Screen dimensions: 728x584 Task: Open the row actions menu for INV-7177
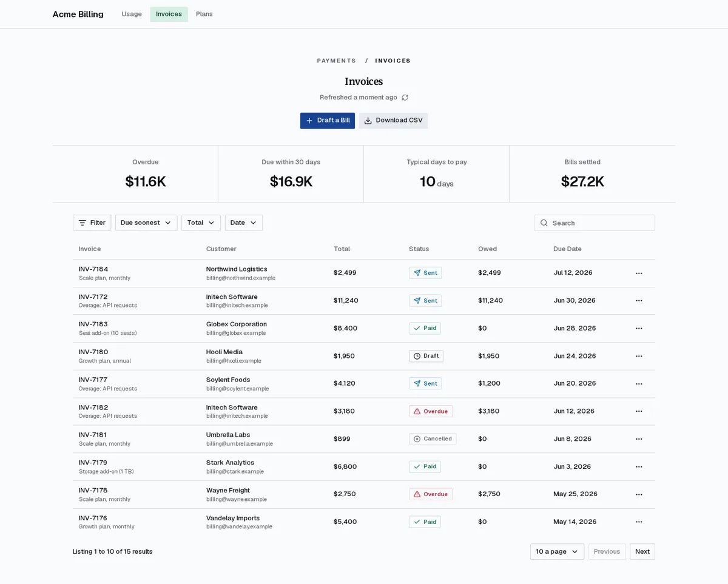tap(639, 383)
